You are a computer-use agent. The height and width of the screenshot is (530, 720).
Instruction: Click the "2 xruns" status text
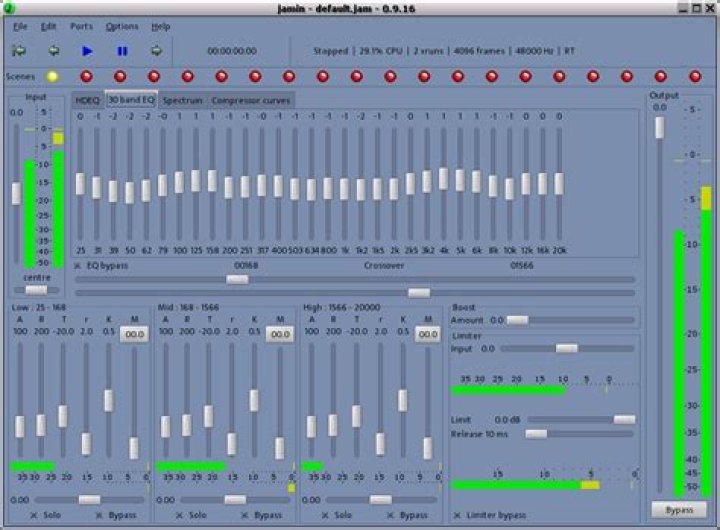pyautogui.click(x=428, y=51)
